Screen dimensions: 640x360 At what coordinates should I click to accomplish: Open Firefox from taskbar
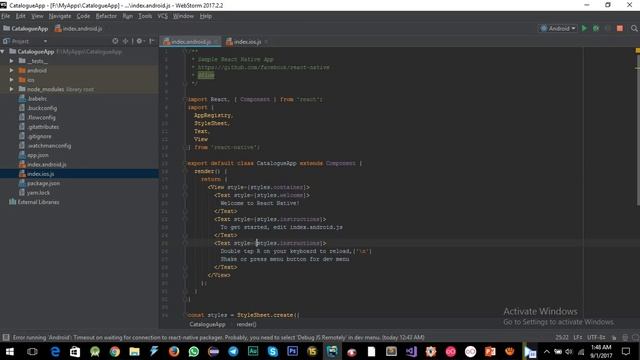pyautogui.click(x=174, y=351)
